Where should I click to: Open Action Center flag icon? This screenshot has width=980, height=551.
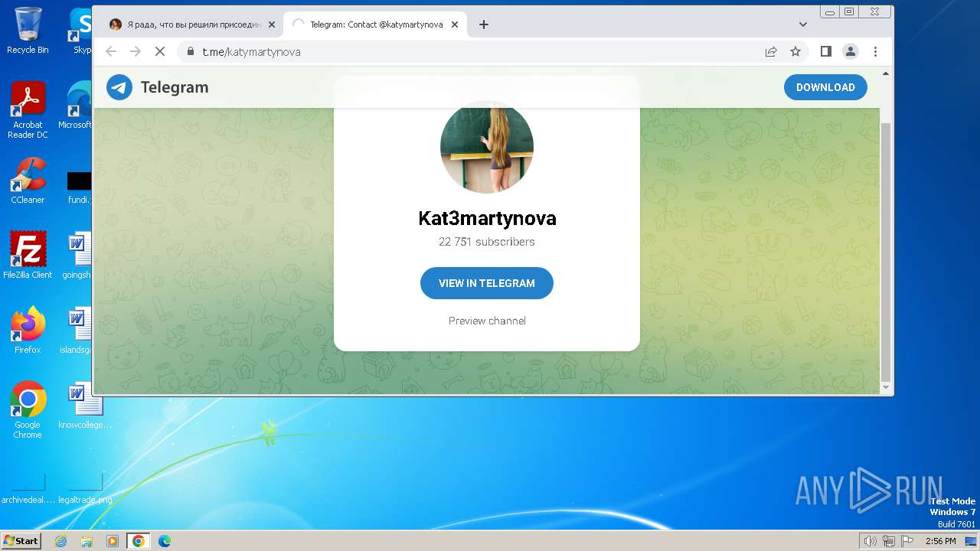coord(906,541)
